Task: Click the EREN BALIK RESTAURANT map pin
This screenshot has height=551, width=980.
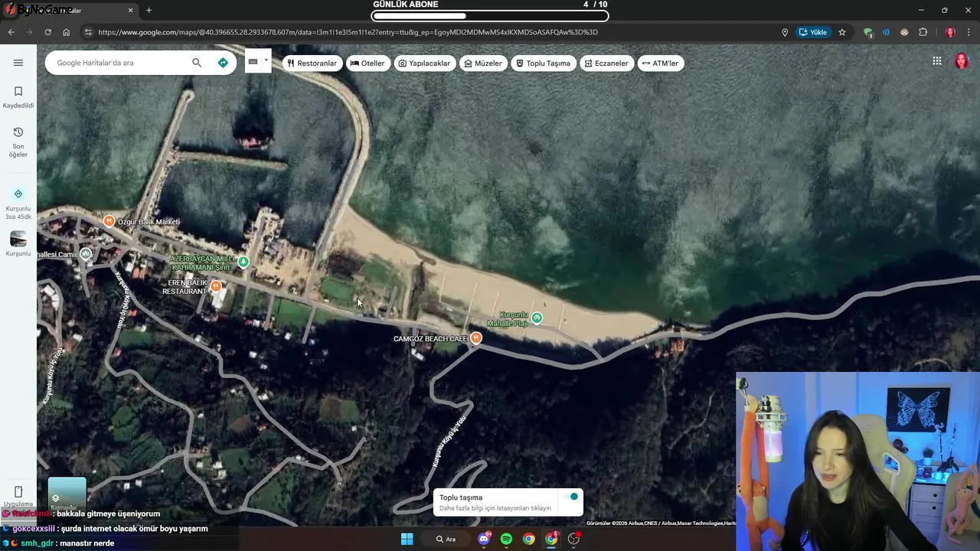Action: point(216,286)
